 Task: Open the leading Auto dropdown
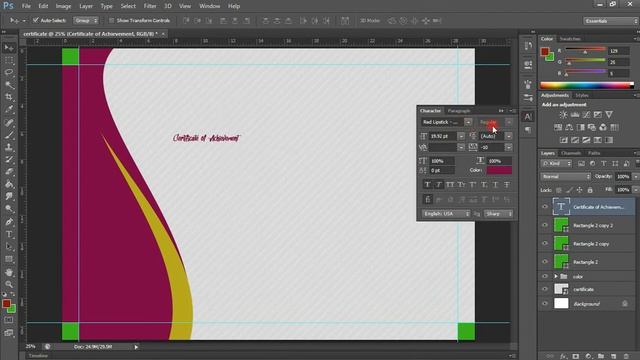[x=508, y=136]
